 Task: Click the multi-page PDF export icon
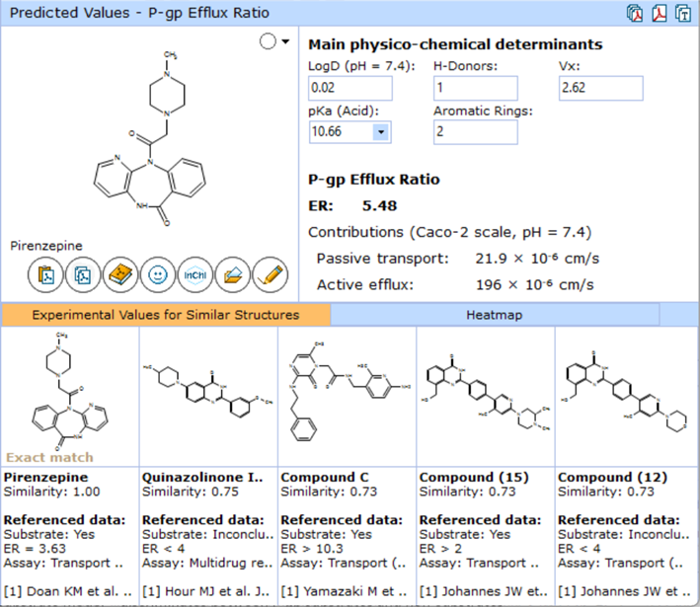tap(635, 13)
